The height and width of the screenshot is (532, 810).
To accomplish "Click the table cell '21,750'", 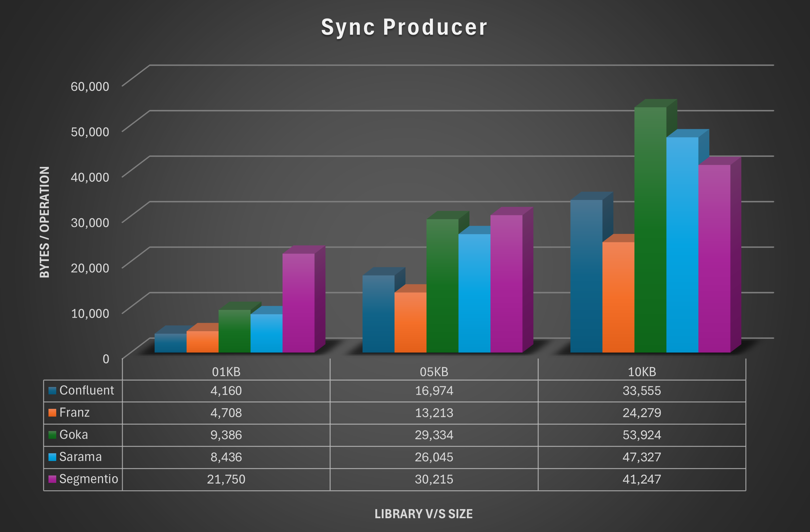I will 226,479.
